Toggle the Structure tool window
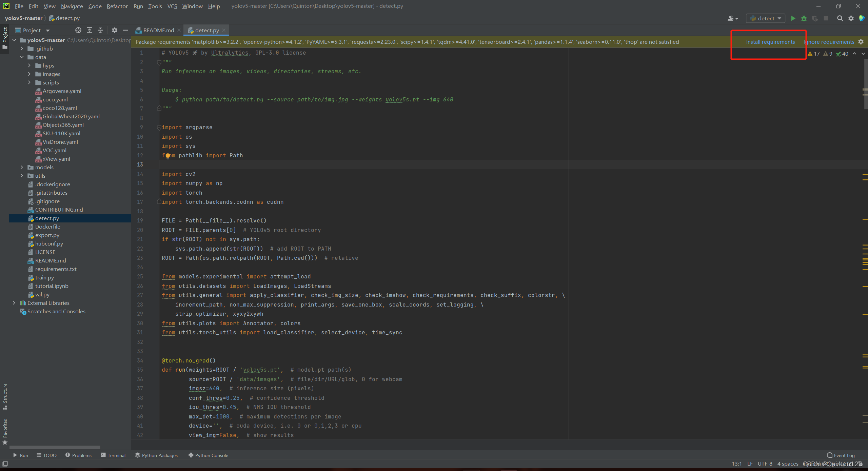The height and width of the screenshot is (471, 868). pyautogui.click(x=5, y=395)
